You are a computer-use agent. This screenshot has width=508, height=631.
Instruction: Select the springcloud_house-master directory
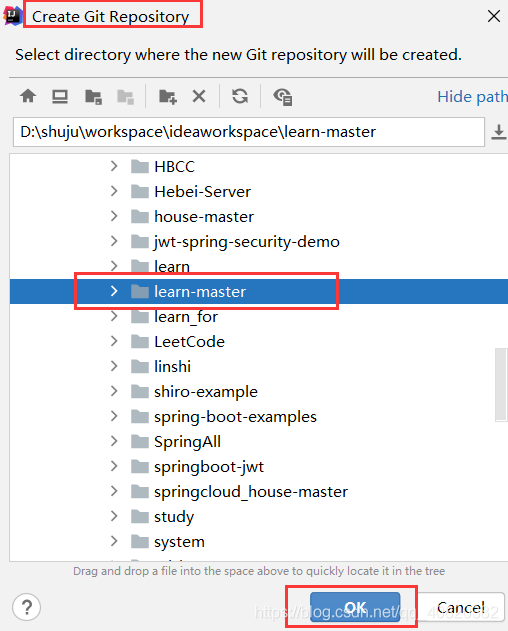(x=251, y=492)
